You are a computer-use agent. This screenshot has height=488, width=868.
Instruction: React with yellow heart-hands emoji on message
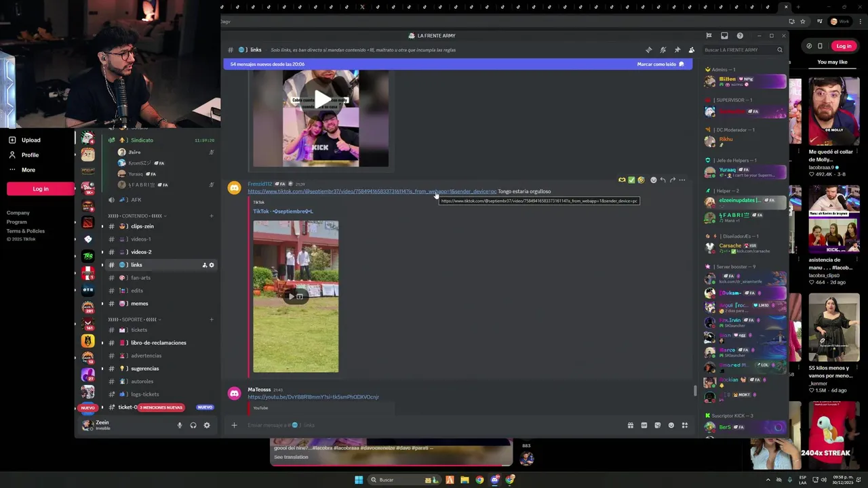622,180
